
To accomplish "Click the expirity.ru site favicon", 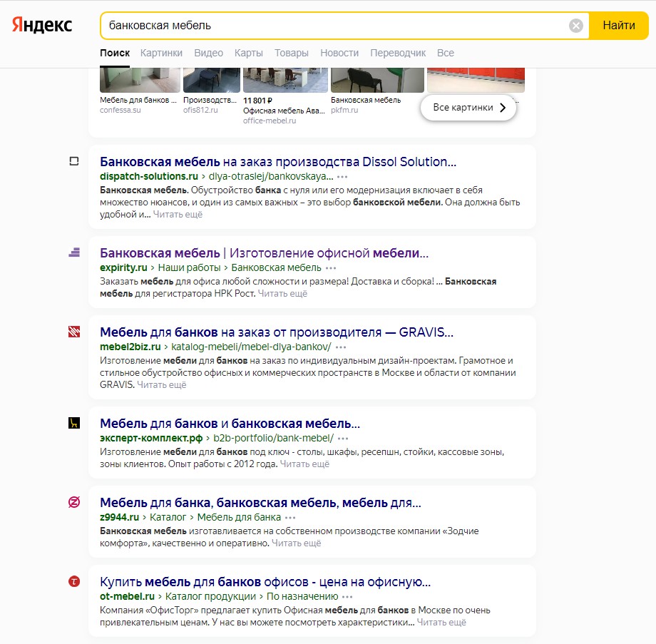I will click(74, 252).
